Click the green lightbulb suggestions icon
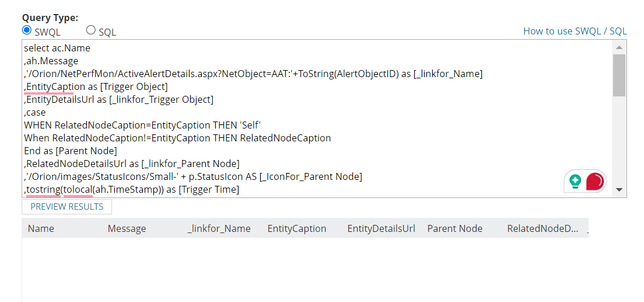644x302 pixels. point(575,181)
